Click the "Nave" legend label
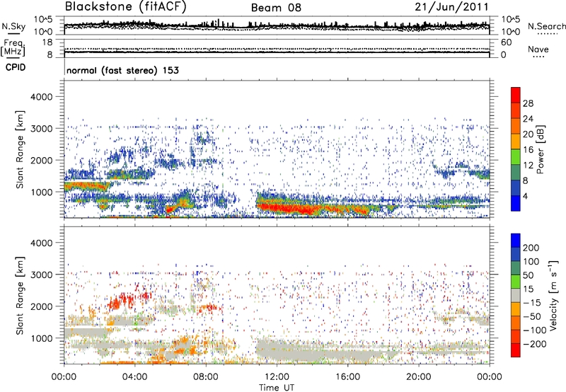Image resolution: width=566 pixels, height=392 pixels. [538, 50]
